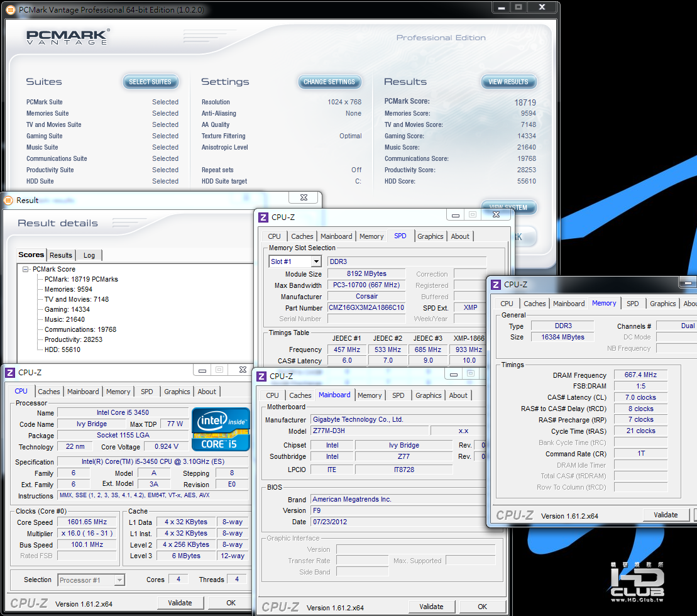Viewport: 697px width, 616px height.
Task: Click Validate in the CPU-Z CPU window
Action: pyautogui.click(x=180, y=603)
